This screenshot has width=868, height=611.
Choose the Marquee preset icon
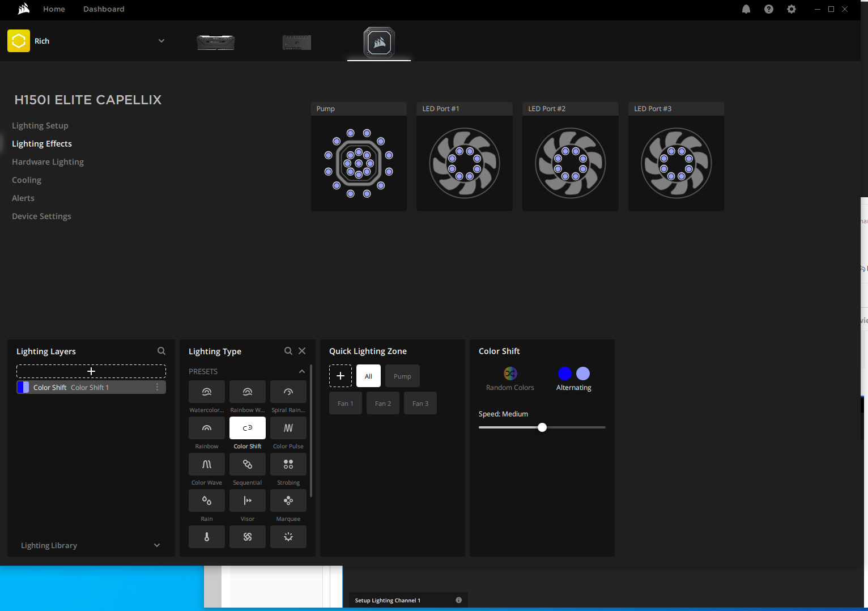(x=288, y=500)
